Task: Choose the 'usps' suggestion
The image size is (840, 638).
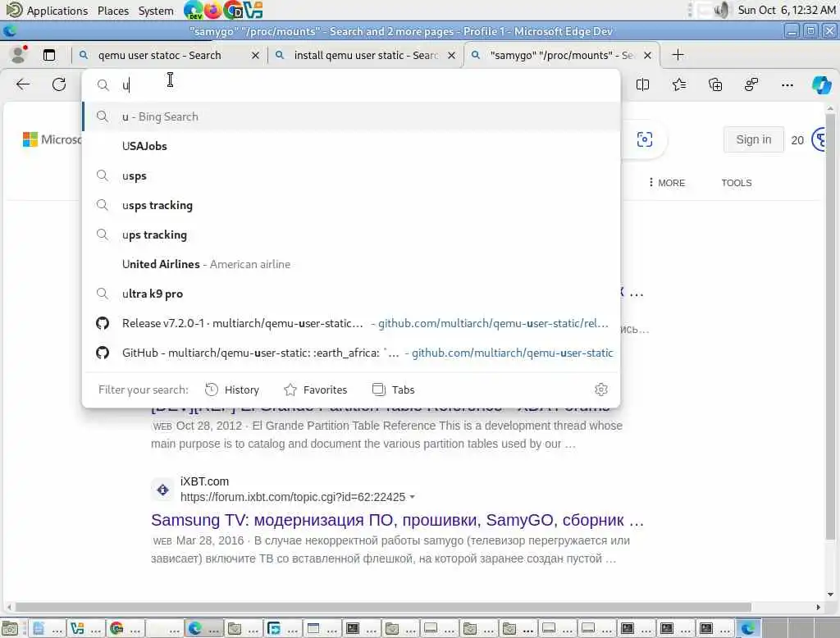Action: [351, 175]
